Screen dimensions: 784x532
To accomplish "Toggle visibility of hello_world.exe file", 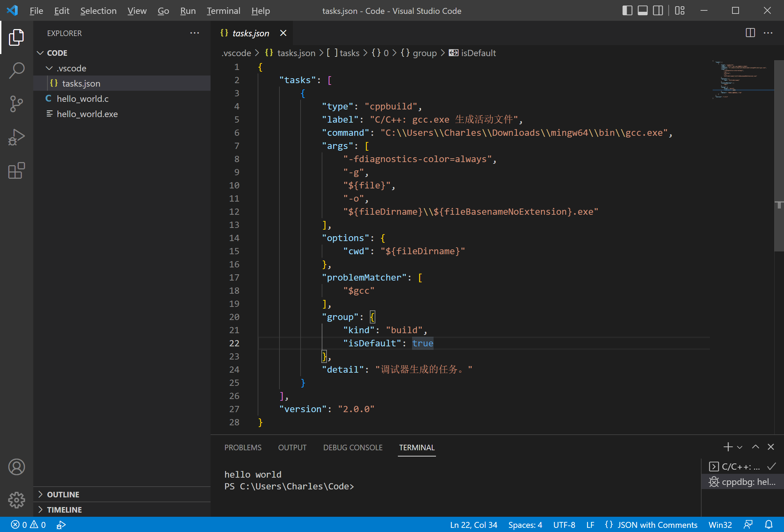I will 88,114.
